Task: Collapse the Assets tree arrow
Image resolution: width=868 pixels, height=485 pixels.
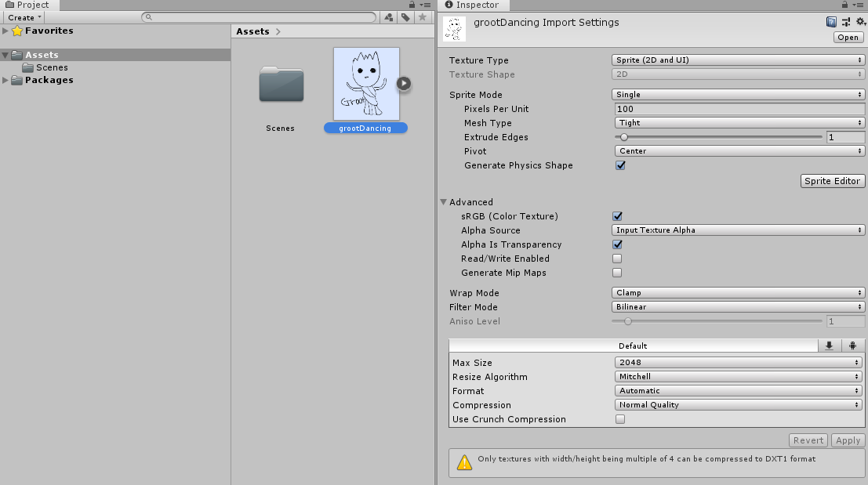Action: (5, 55)
